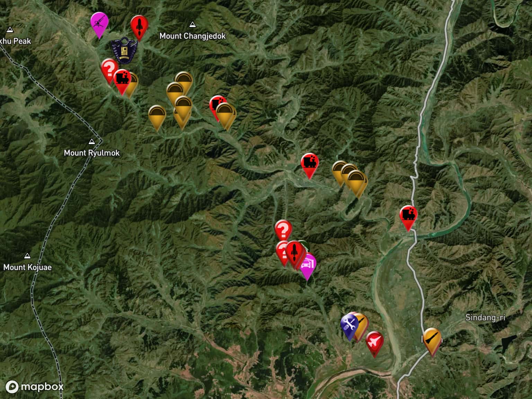532x399 pixels.
Task: Click the red missile marker in southern cluster
Action: point(294,251)
